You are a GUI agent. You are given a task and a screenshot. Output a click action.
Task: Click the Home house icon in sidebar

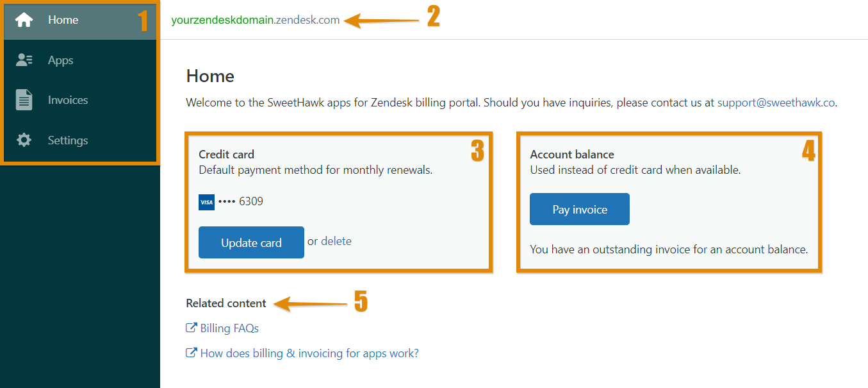pyautogui.click(x=24, y=20)
